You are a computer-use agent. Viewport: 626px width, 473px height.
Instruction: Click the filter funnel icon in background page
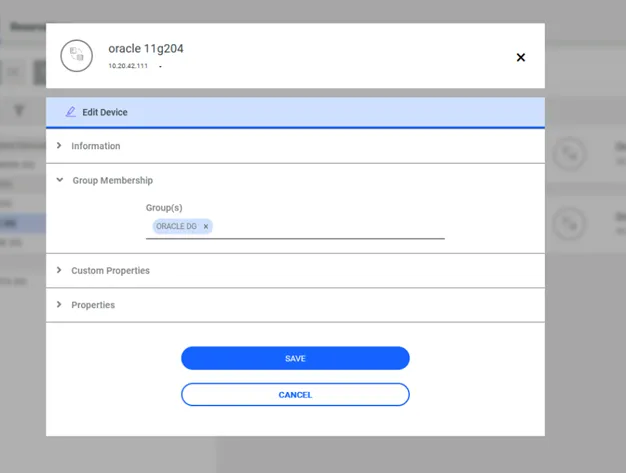[x=19, y=111]
